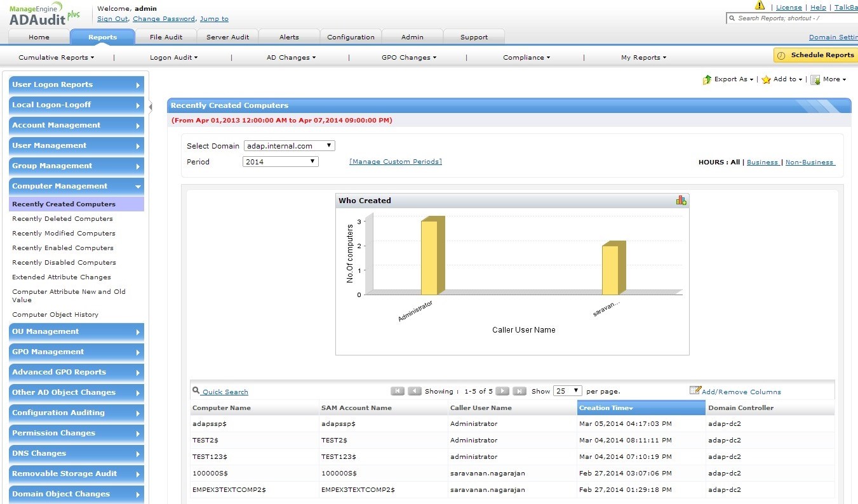Click the chart type icon in Who Created

[681, 201]
